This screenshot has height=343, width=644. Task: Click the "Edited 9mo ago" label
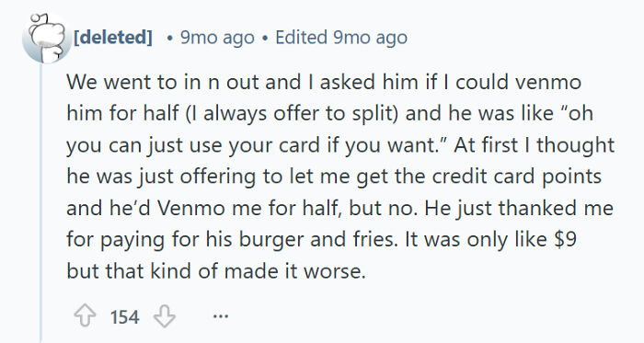(341, 38)
